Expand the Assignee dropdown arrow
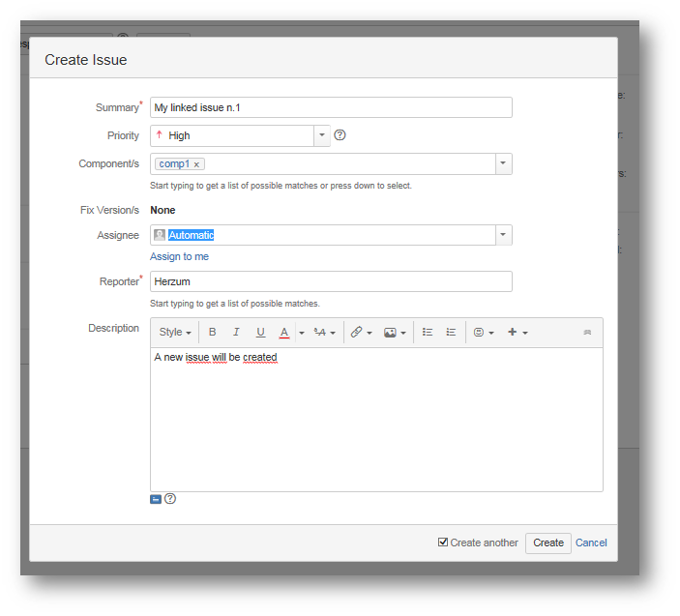This screenshot has height=616, width=680. (503, 235)
